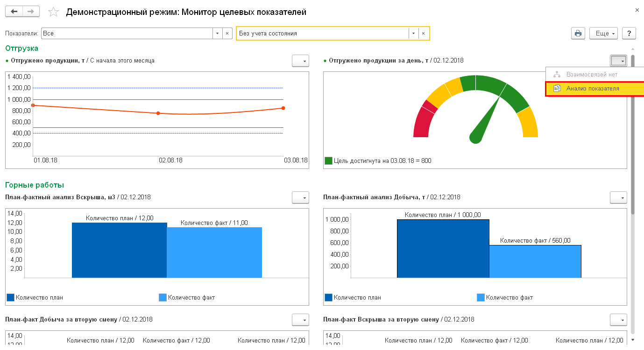Clear the 'Без учета состояния' field with its X button

point(423,34)
